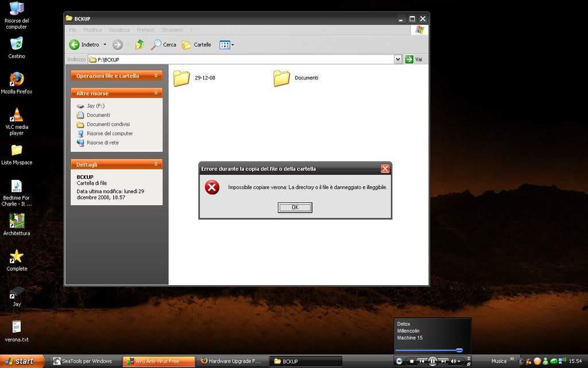
Task: Open the Cerca search tool
Action: [x=164, y=45]
